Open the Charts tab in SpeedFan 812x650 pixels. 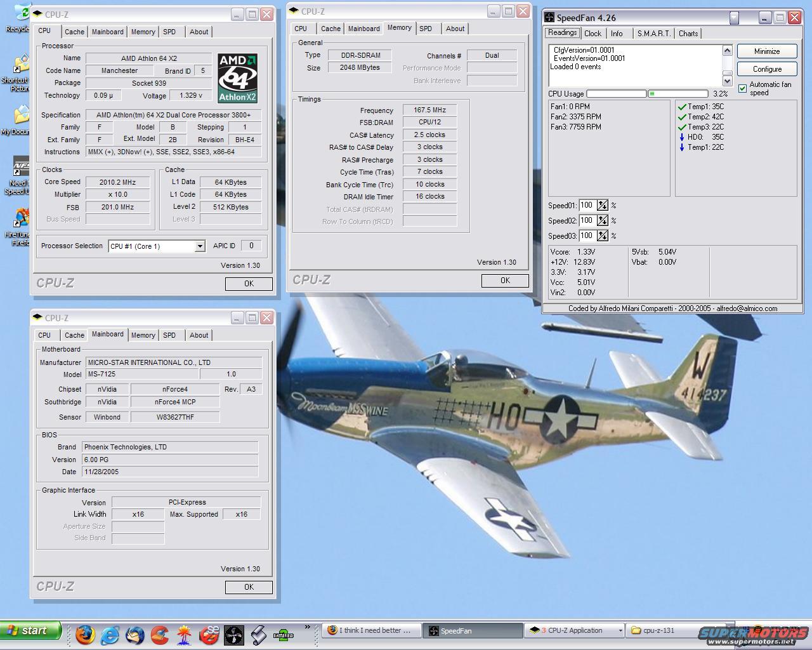click(688, 34)
